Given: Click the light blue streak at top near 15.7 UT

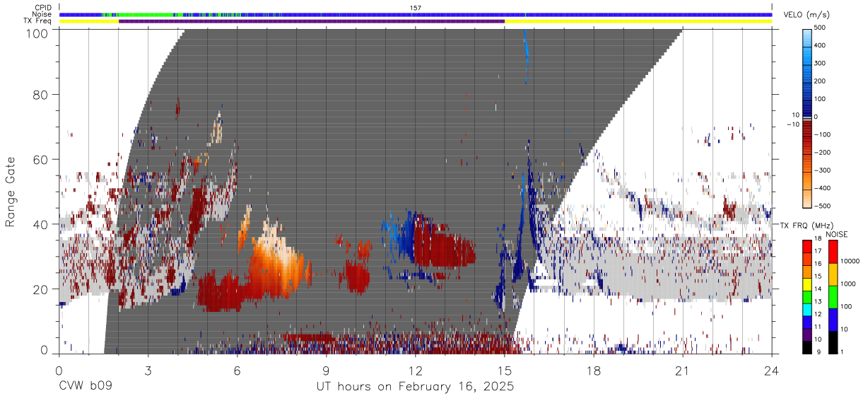Looking at the screenshot, I should [525, 57].
